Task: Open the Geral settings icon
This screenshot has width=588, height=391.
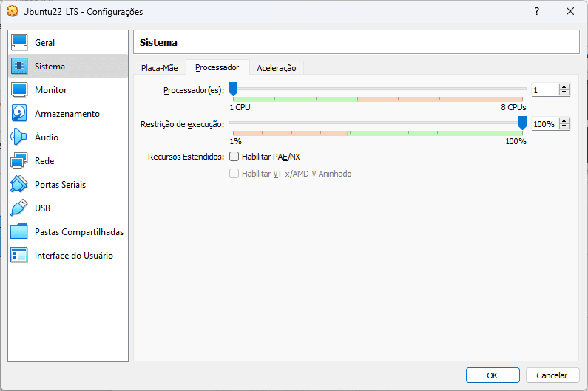Action: click(19, 43)
